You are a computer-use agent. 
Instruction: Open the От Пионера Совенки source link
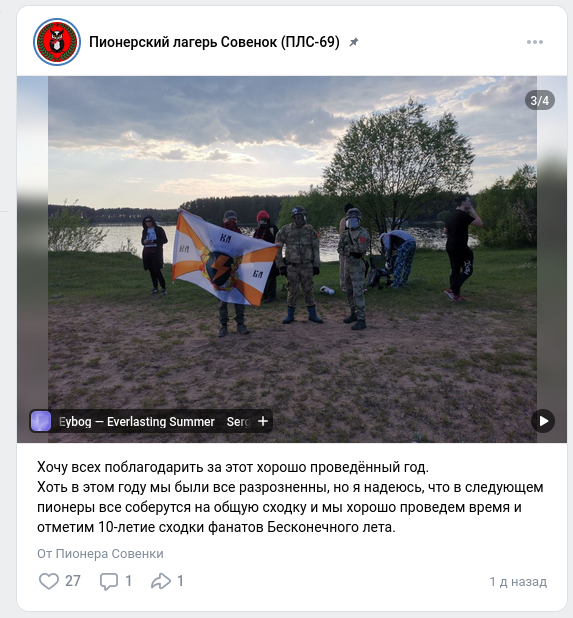[100, 554]
